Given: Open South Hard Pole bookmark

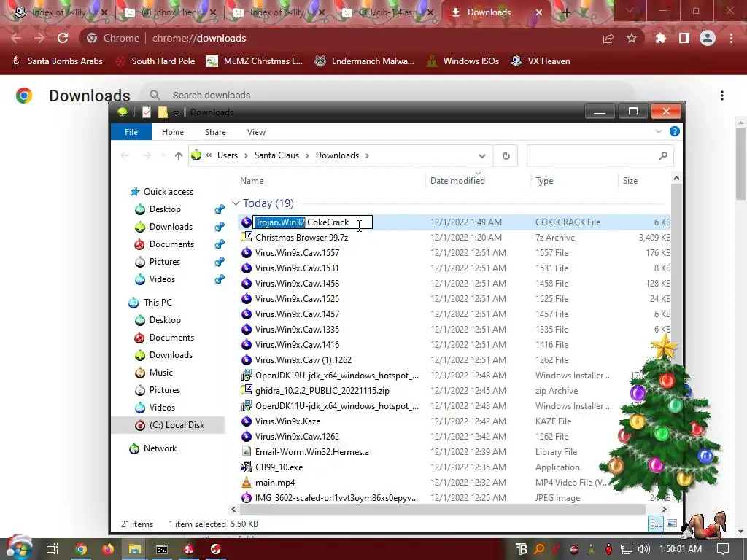Looking at the screenshot, I should click(156, 61).
